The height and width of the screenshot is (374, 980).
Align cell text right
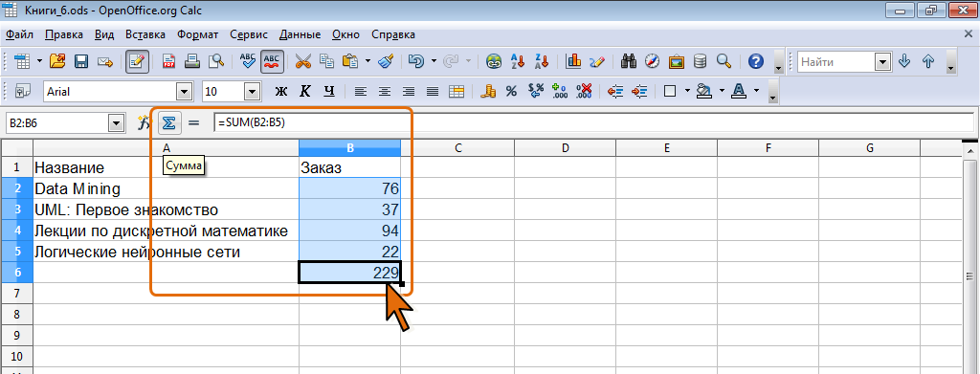coord(409,91)
